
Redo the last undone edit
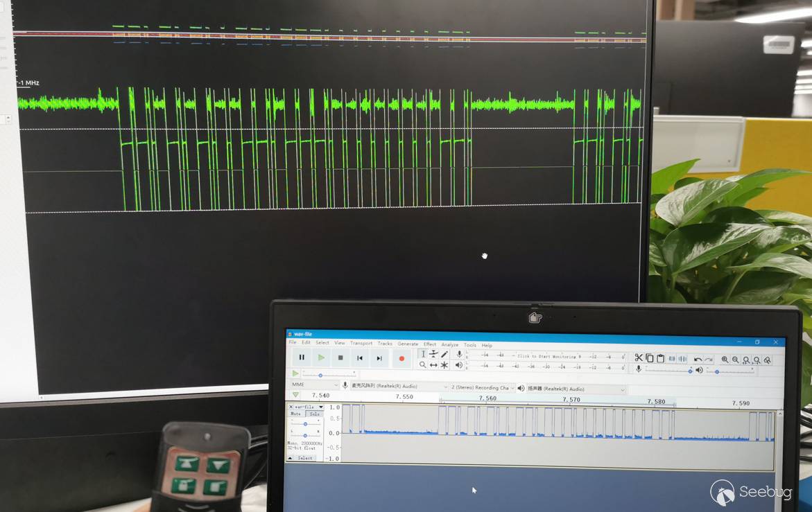click(x=709, y=359)
